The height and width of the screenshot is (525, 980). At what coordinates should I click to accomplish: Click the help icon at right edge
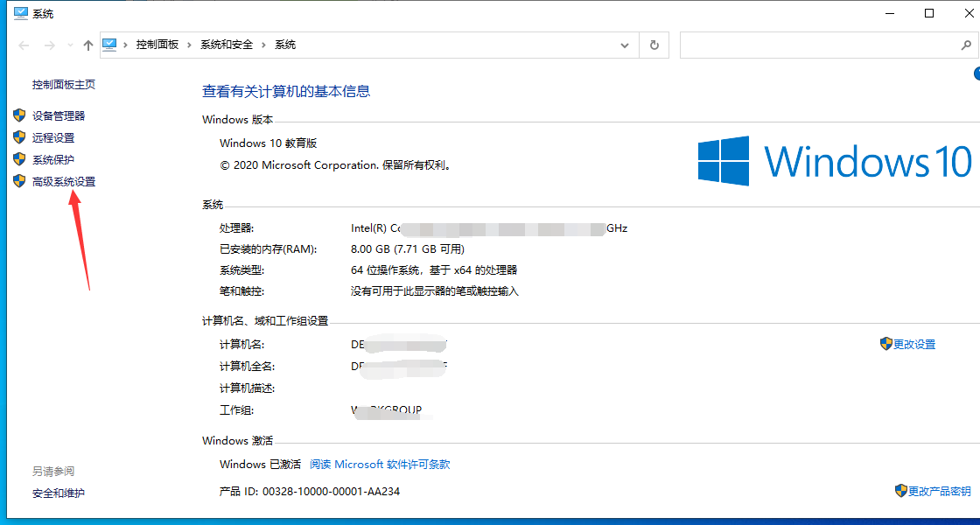(x=976, y=73)
